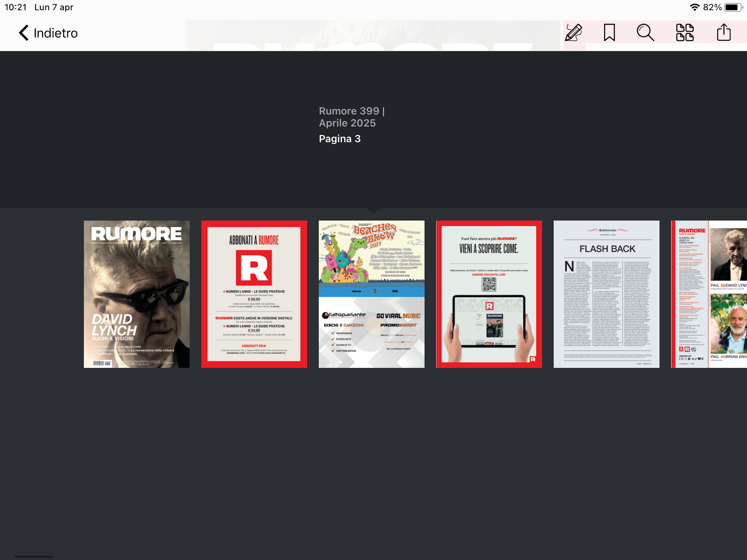747x560 pixels.
Task: Select the Vieni a scoprire come page thumbnail
Action: (x=489, y=294)
